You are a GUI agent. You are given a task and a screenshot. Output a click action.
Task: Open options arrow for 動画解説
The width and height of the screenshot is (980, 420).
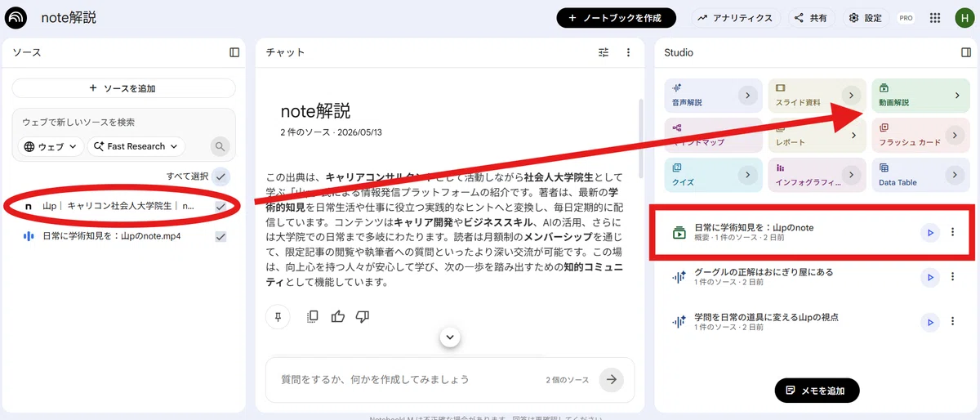(x=957, y=96)
